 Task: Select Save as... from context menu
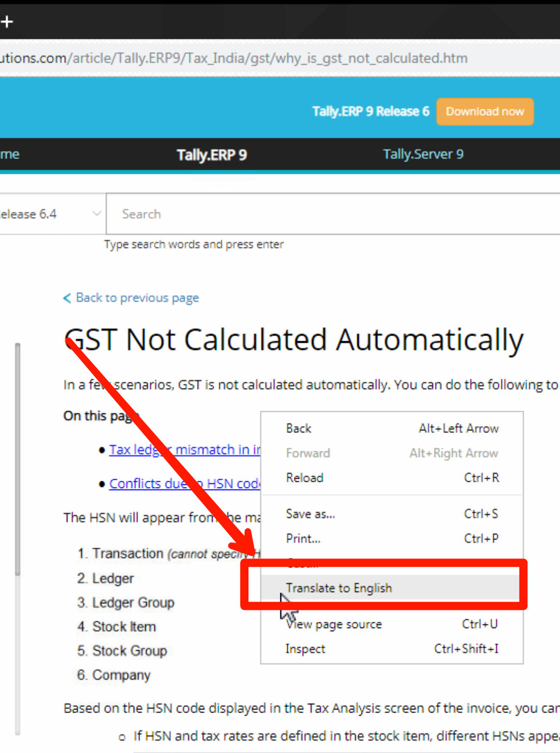[x=392, y=513]
